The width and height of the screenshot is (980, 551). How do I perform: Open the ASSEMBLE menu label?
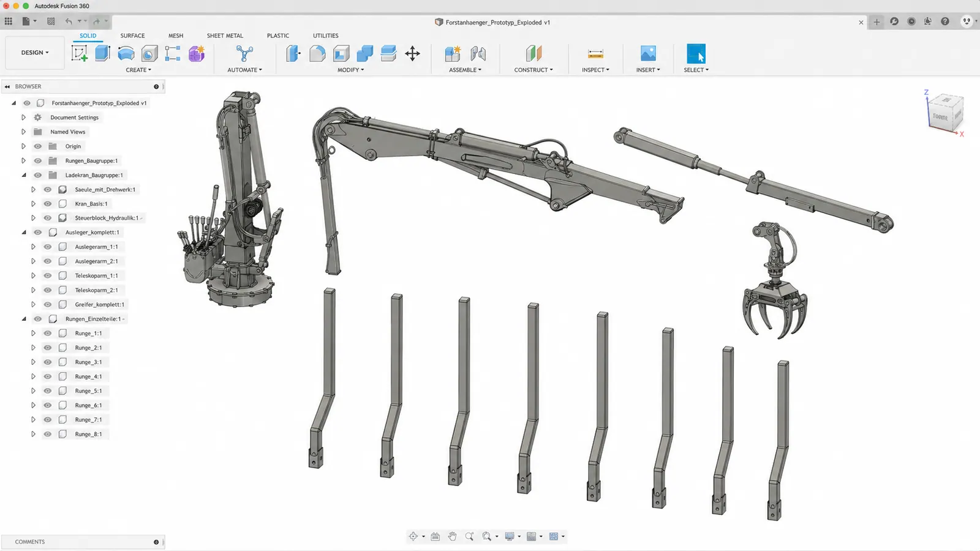(465, 70)
